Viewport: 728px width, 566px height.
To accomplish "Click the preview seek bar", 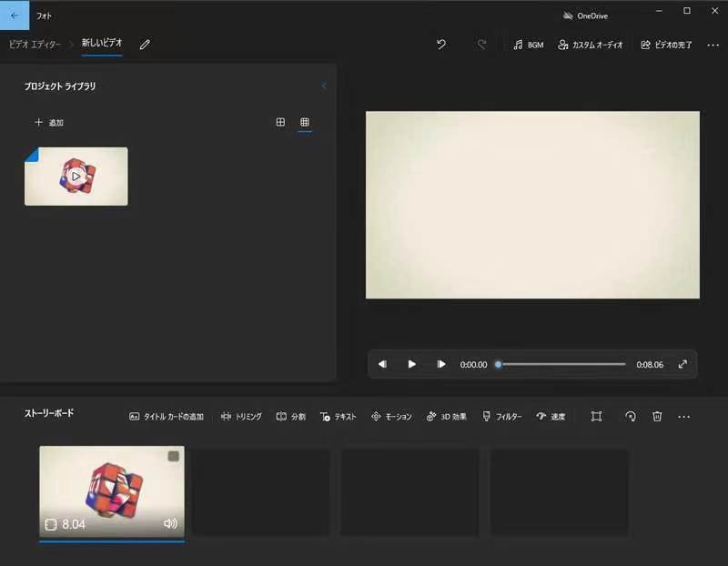I will [561, 364].
